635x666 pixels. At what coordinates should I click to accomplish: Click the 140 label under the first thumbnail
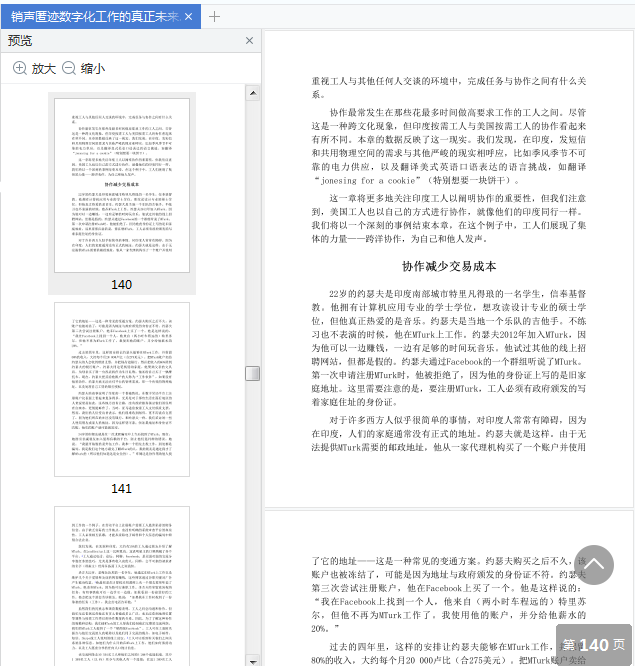tap(121, 285)
